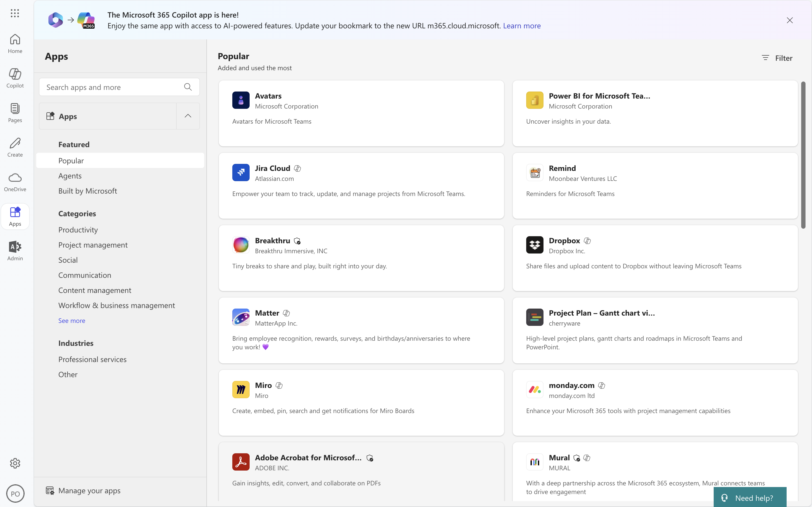Click 'ADOBE INC.' publisher text
The image size is (812, 507).
pos(272,468)
